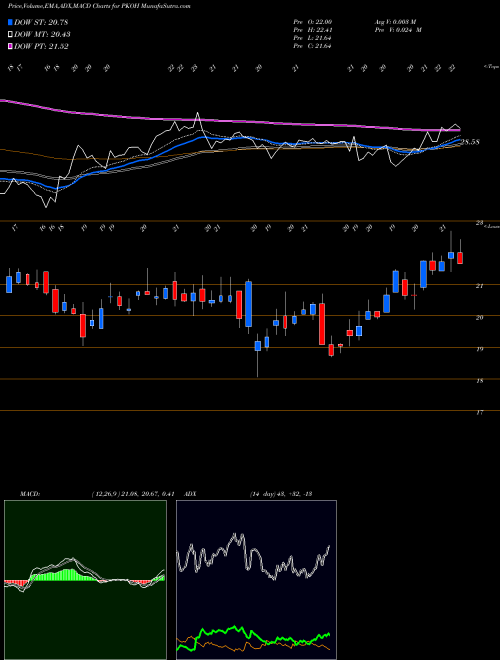Click the Lows marker label
This screenshot has height=660, width=500.
(x=491, y=226)
